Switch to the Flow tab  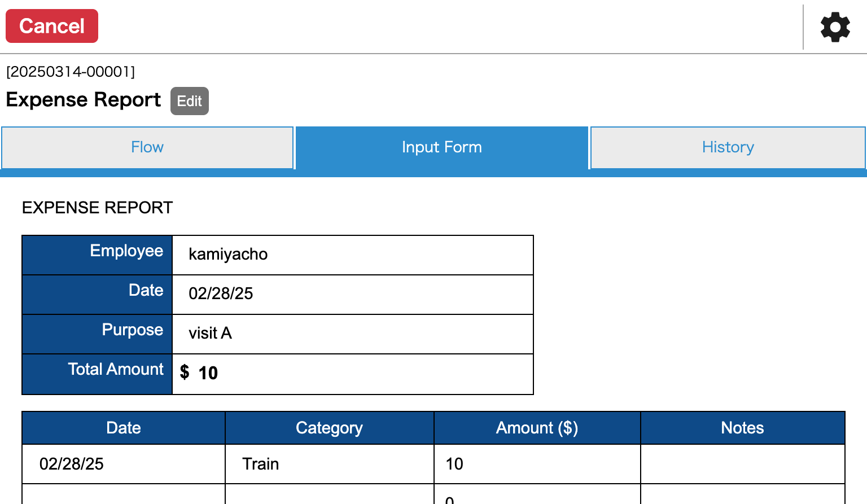tap(147, 147)
